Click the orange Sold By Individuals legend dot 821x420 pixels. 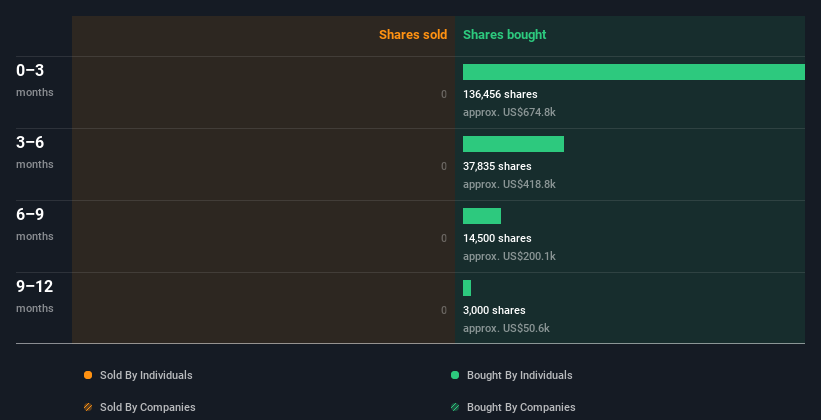point(88,375)
